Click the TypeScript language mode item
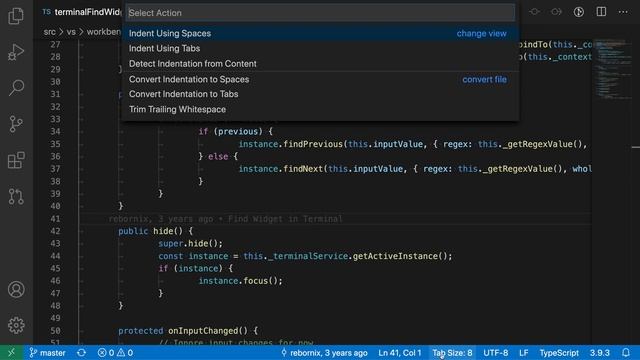The image size is (640, 360). pyautogui.click(x=559, y=353)
